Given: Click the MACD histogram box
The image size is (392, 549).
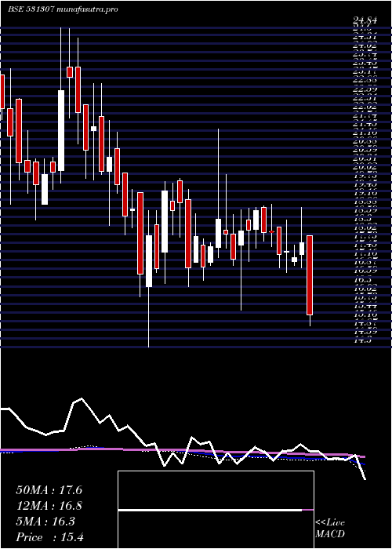Looking at the screenshot, I should point(216,510).
